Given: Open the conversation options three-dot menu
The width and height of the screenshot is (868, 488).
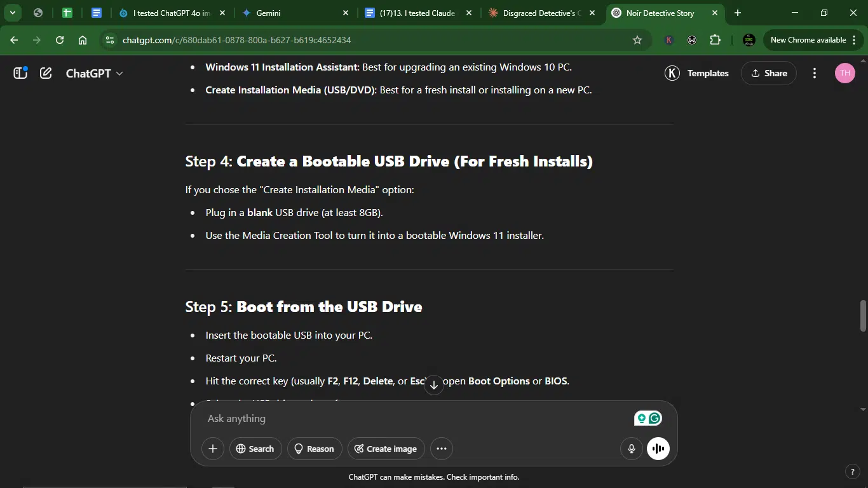Looking at the screenshot, I should tap(815, 73).
